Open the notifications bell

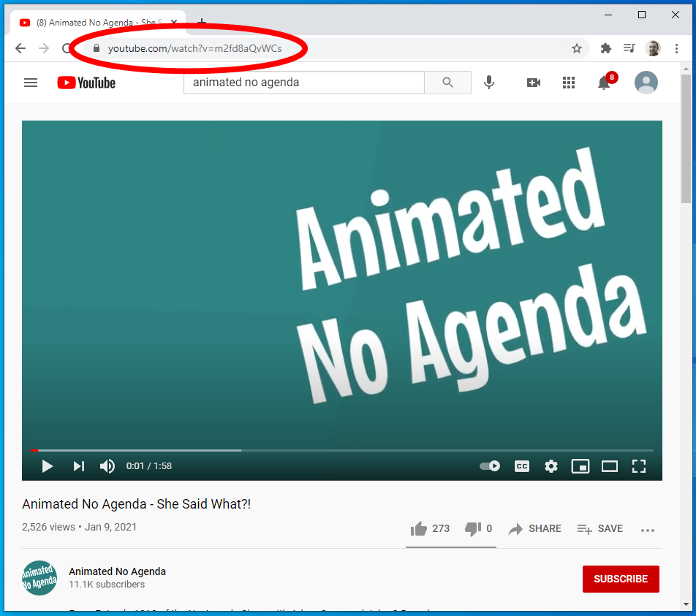coord(604,83)
